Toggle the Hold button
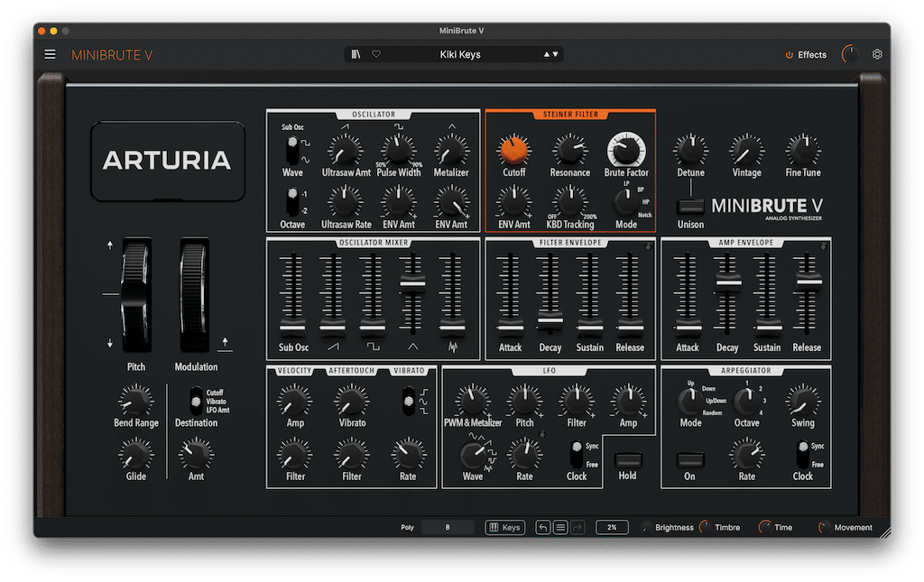This screenshot has height=582, width=924. 628,459
